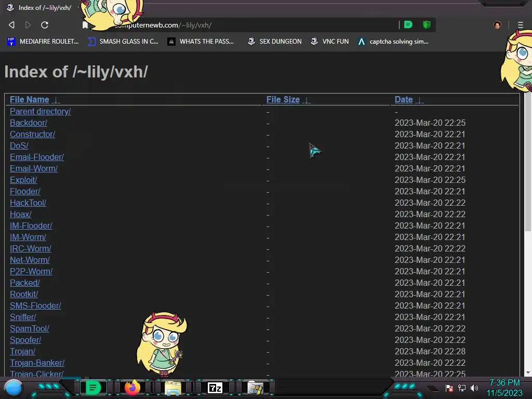This screenshot has width=532, height=399.
Task: Open the IRC-Worm/ folder link
Action: click(31, 248)
